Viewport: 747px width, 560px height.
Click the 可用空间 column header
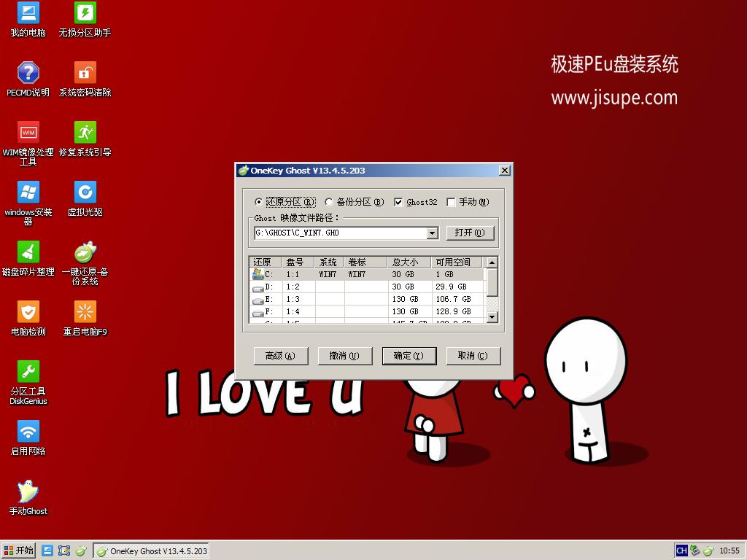click(x=457, y=262)
